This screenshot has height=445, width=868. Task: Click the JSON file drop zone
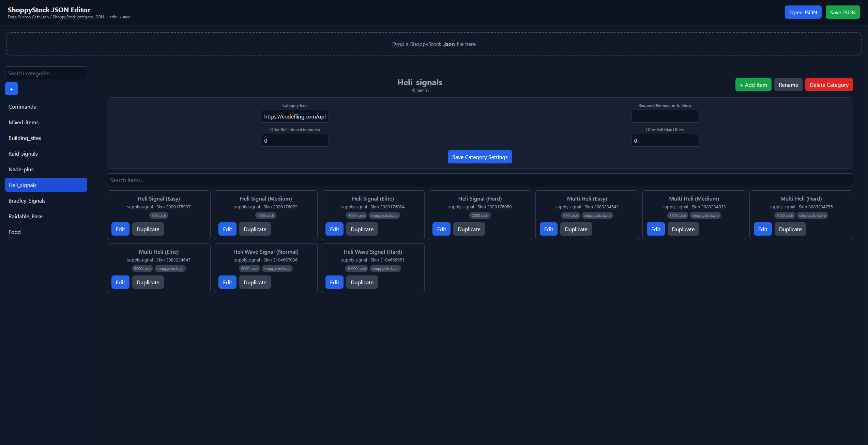[434, 44]
